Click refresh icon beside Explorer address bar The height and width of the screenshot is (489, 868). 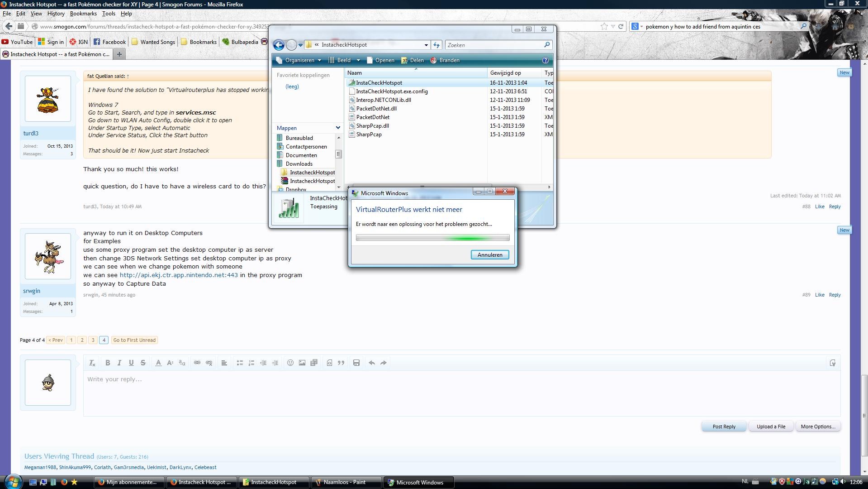(436, 45)
